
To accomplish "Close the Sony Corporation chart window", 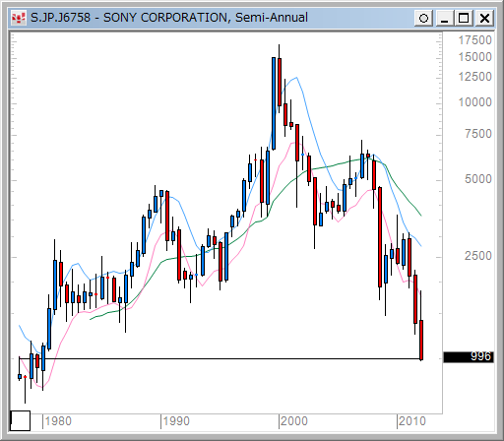I will (x=484, y=18).
